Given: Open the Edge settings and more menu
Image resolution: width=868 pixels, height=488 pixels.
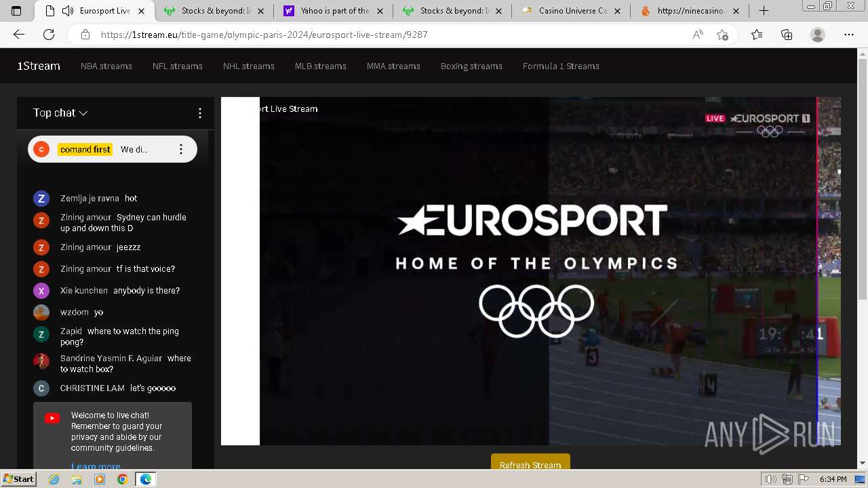Looking at the screenshot, I should 849,35.
